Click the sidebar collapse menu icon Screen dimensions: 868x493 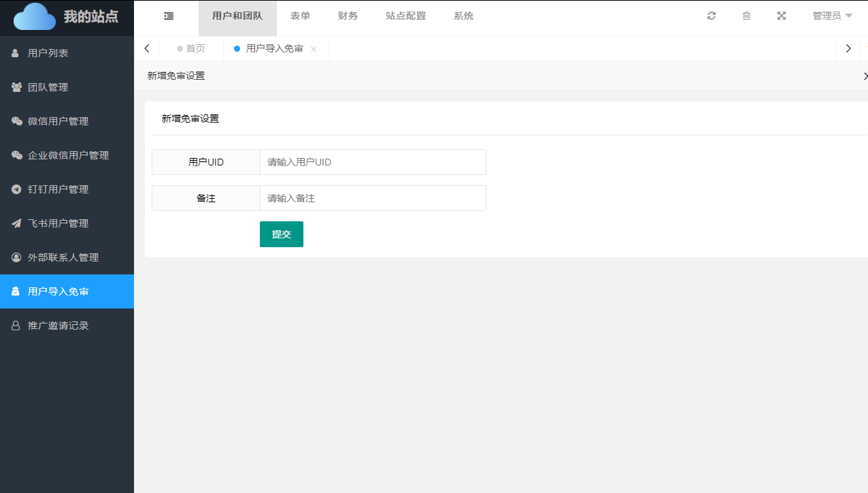[169, 16]
